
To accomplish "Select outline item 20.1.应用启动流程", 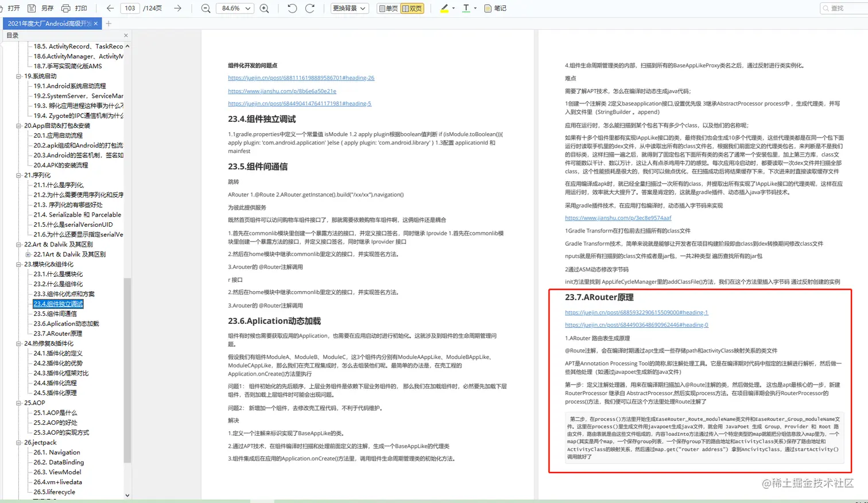I will [x=58, y=136].
